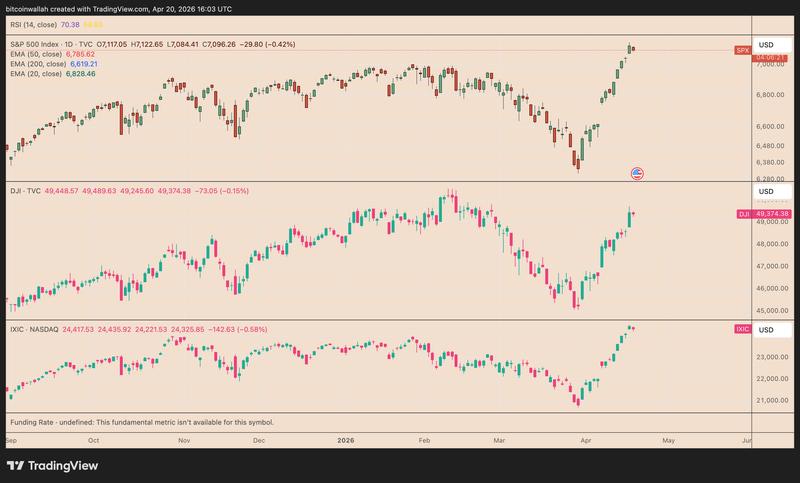Image resolution: width=800 pixels, height=483 pixels.
Task: Click the Feb label on time axis
Action: [x=424, y=440]
